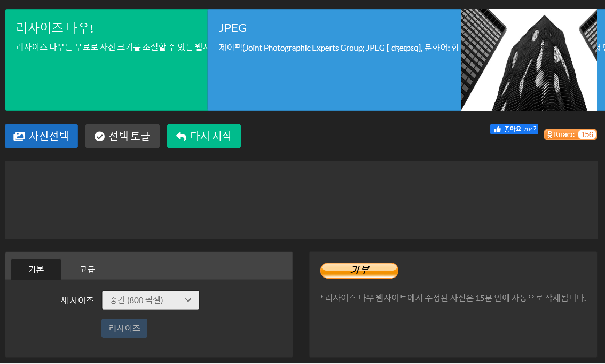Click the black skyscraper thumbnail image

click(x=529, y=60)
